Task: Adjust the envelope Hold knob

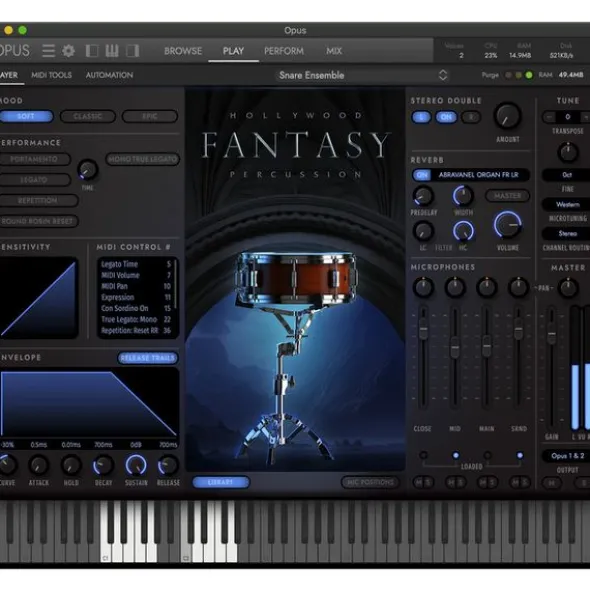Action: coord(71,465)
